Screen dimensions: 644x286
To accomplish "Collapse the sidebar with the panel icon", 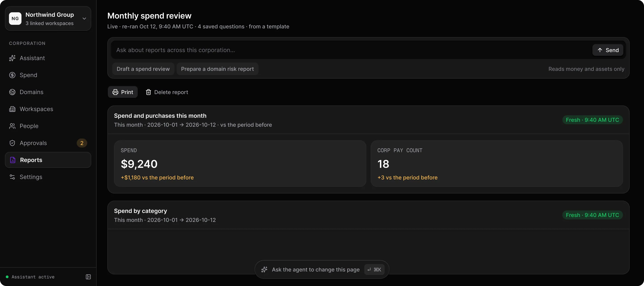I will (88, 277).
